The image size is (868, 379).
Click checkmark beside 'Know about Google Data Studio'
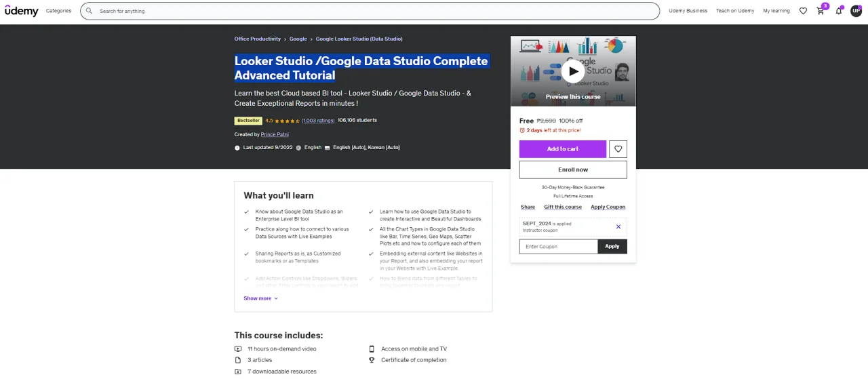247,212
